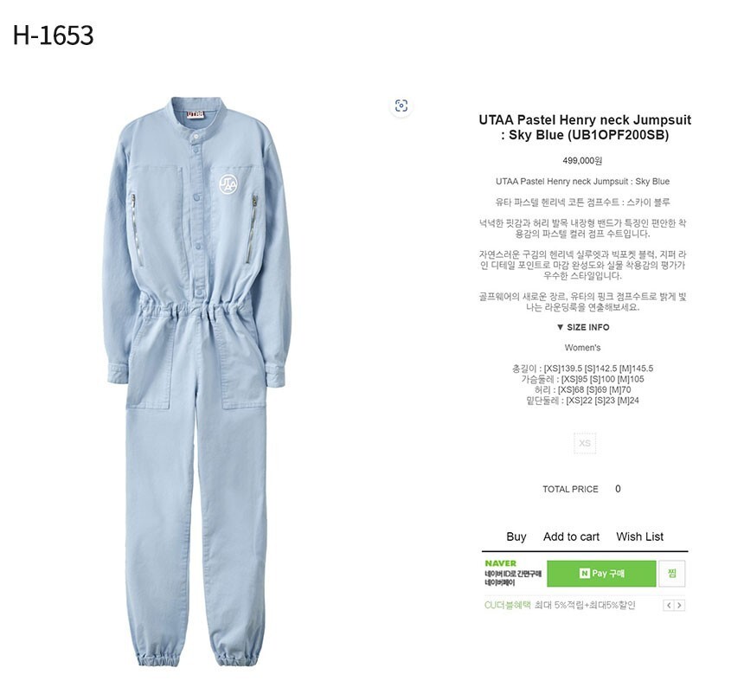The image size is (744, 700).
Task: Click the TOTAL PRICE value
Action: (x=618, y=489)
